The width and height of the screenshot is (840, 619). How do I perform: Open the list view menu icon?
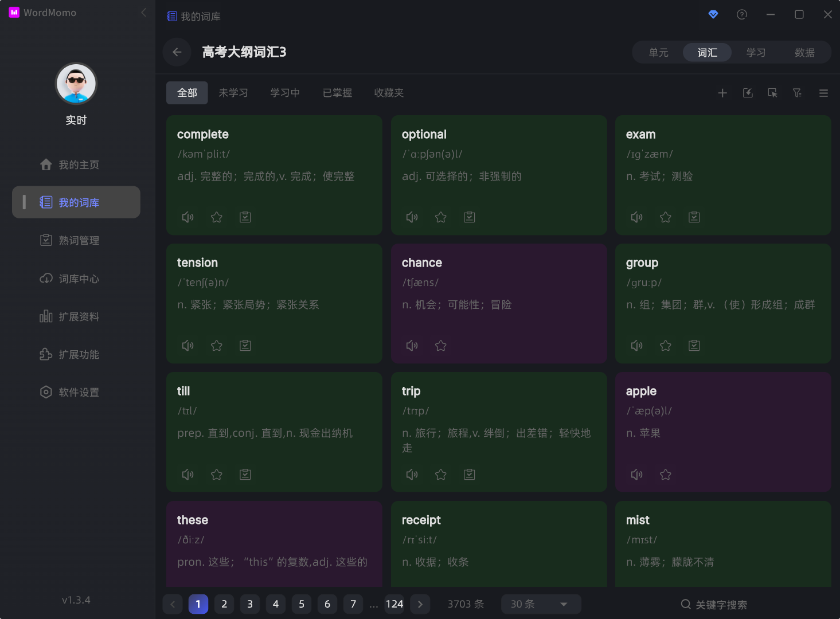coord(823,93)
